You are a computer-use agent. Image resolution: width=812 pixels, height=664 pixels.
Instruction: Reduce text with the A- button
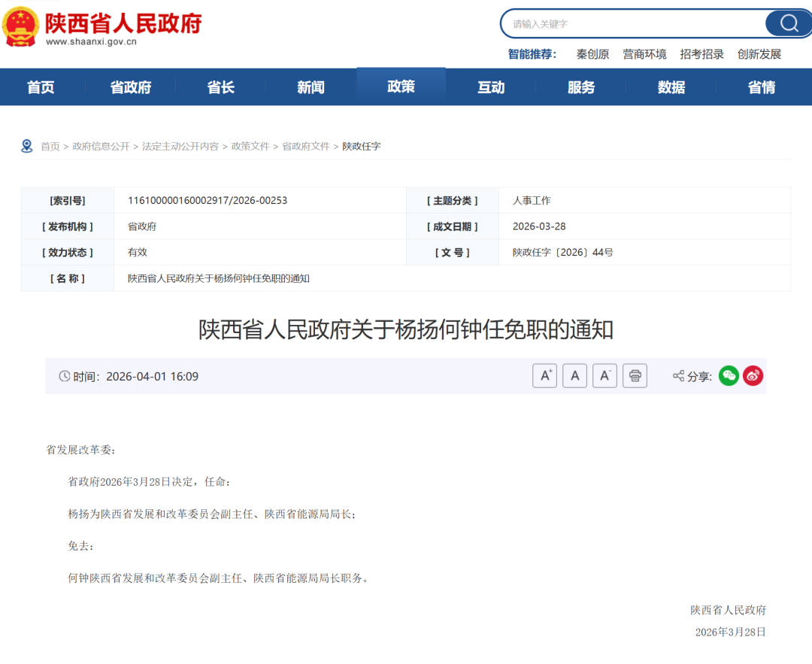click(604, 375)
